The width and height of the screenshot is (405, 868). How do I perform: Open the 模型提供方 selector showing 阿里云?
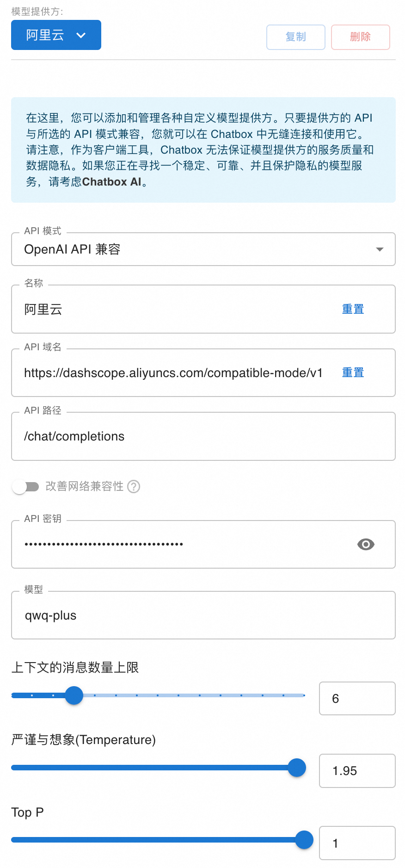coord(55,35)
